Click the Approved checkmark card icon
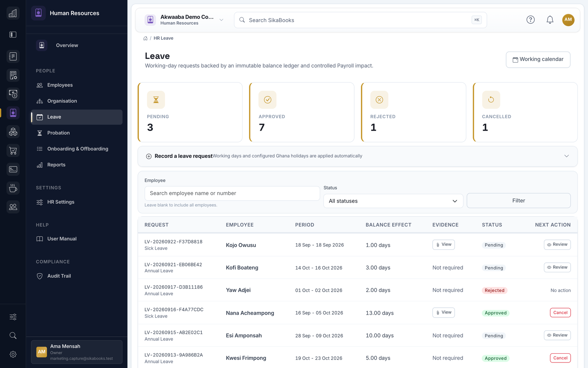This screenshot has width=588, height=368. tap(268, 100)
